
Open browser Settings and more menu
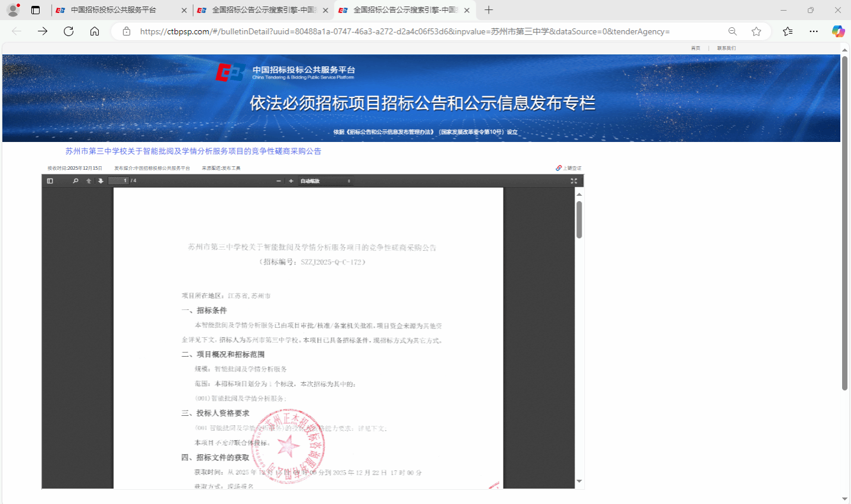pos(814,31)
